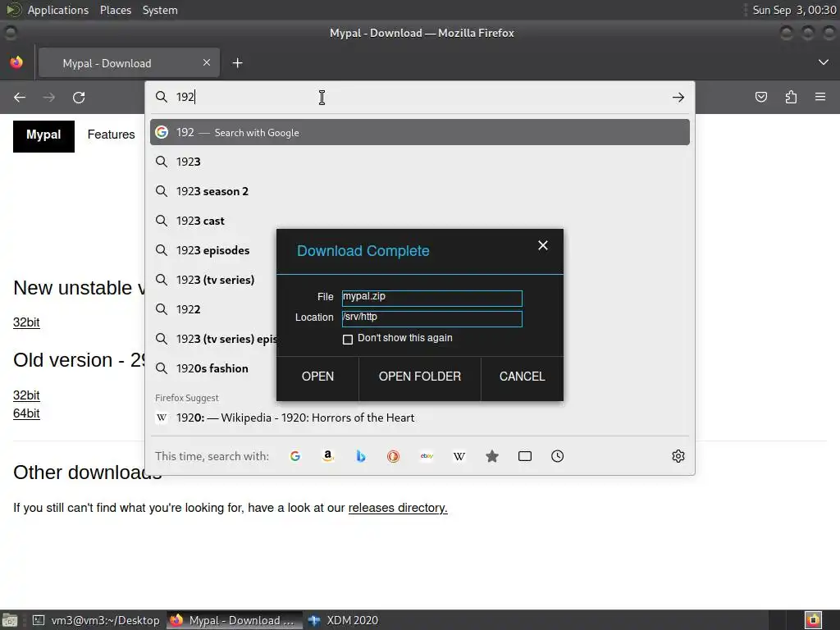This screenshot has width=840, height=630.
Task: Click the show desktop icon in taskbar
Action: 10,620
